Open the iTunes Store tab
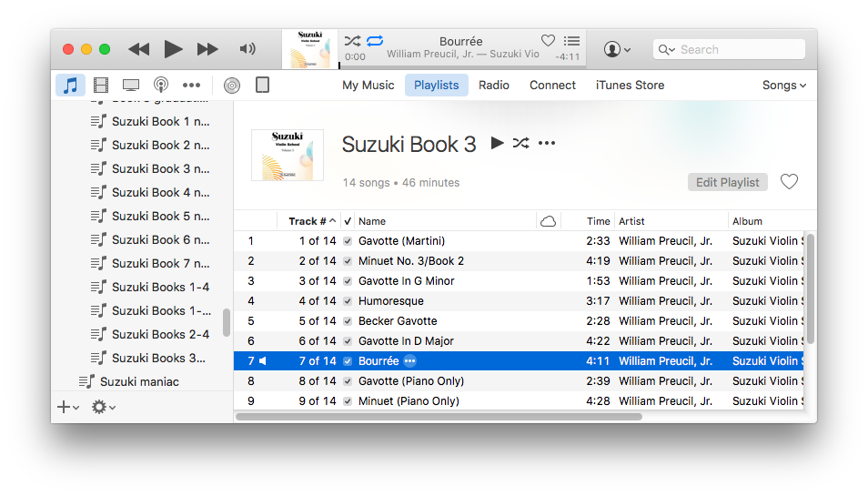This screenshot has width=868, height=496. (630, 86)
